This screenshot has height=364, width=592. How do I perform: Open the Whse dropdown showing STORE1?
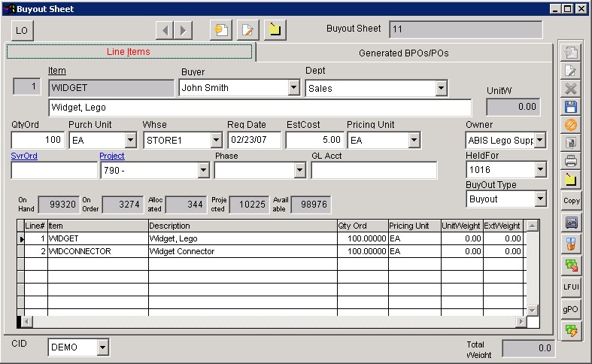click(x=217, y=140)
